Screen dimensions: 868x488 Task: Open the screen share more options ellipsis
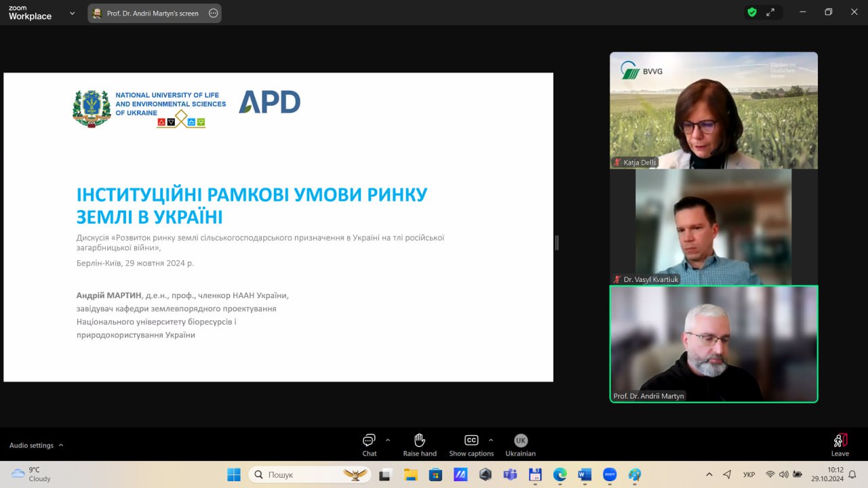click(x=213, y=13)
